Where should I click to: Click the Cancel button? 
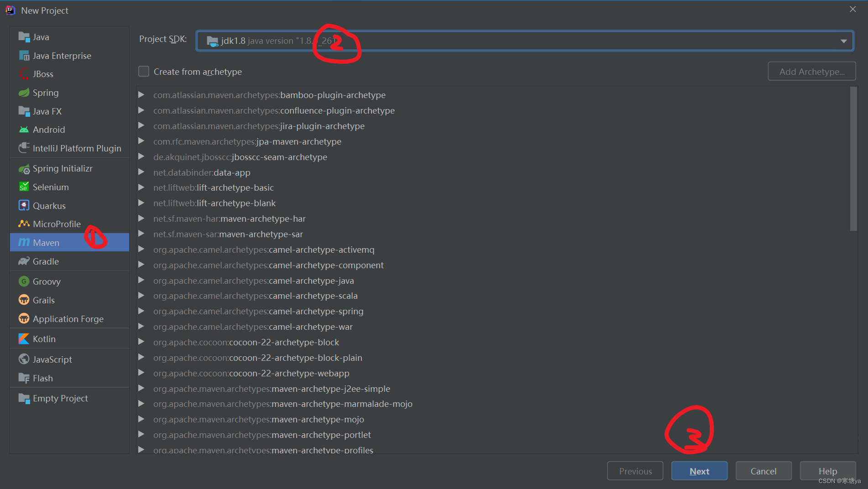[763, 471]
